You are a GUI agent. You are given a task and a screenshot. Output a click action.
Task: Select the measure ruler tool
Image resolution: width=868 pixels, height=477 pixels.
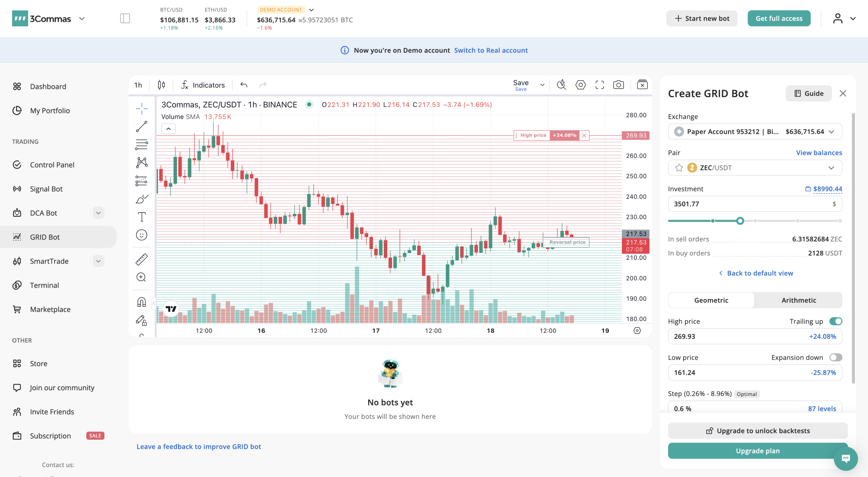click(142, 259)
